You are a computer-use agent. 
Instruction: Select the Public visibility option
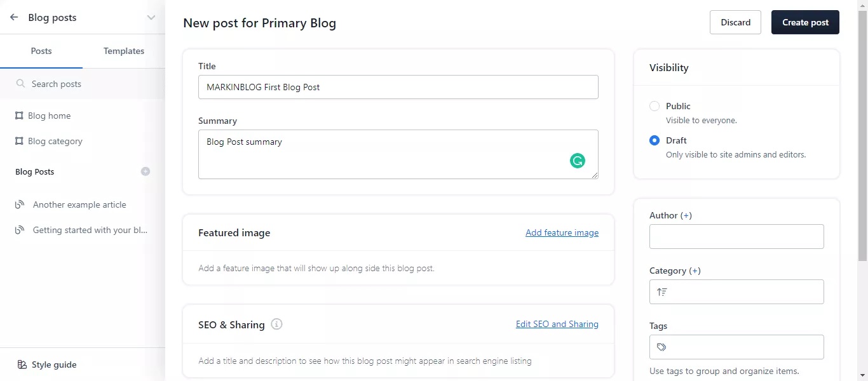click(x=654, y=106)
